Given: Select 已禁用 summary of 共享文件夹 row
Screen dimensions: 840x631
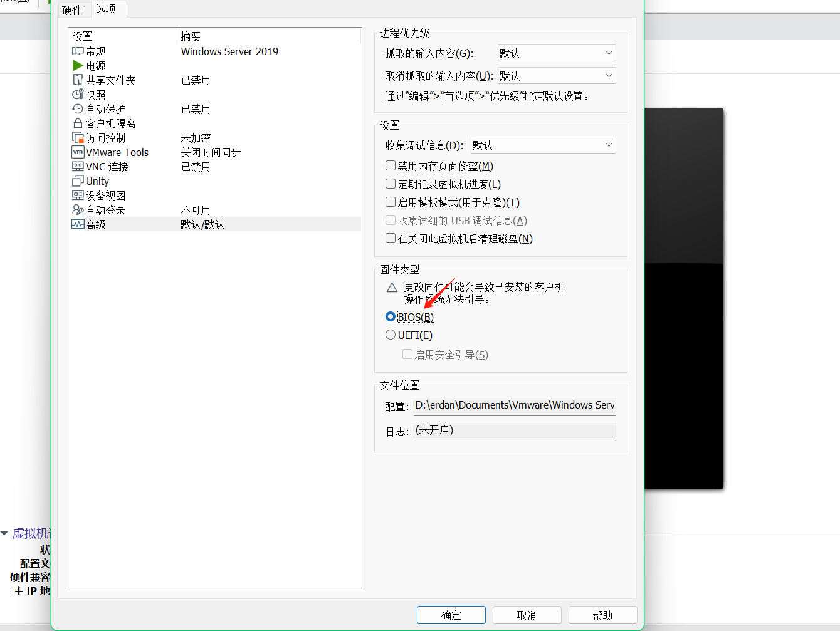Looking at the screenshot, I should click(x=196, y=80).
